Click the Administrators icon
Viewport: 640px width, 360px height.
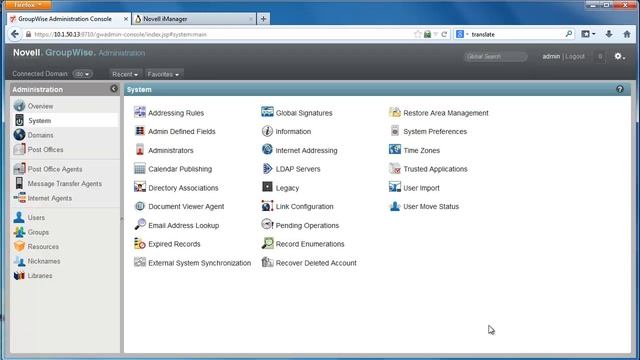[140, 150]
